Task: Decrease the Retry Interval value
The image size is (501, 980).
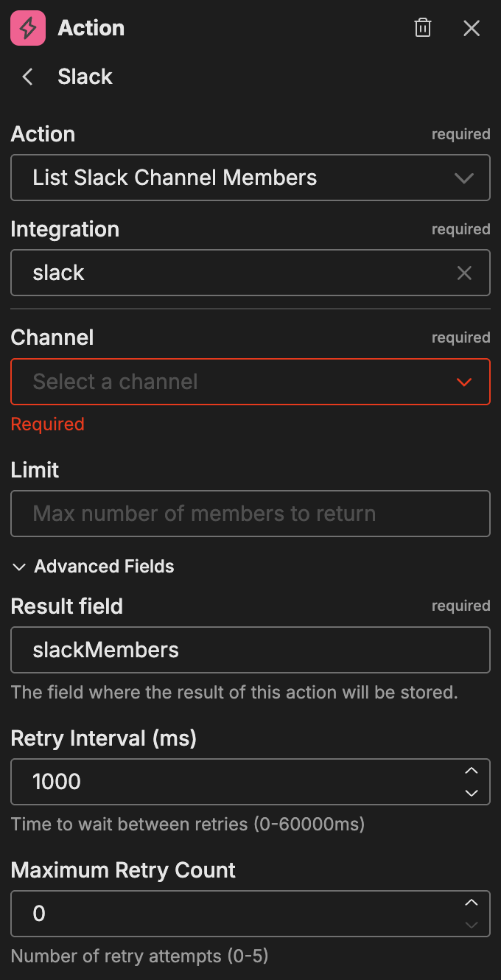Action: [x=472, y=793]
